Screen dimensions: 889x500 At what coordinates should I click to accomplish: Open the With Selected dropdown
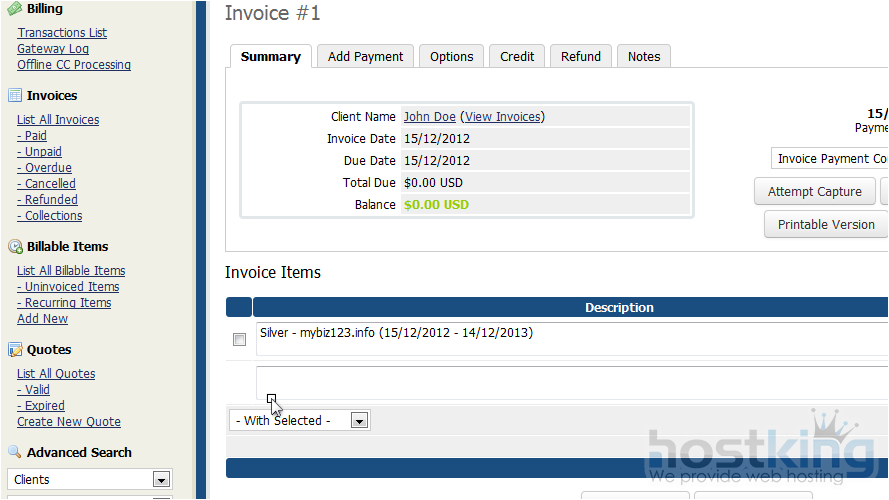(x=299, y=421)
